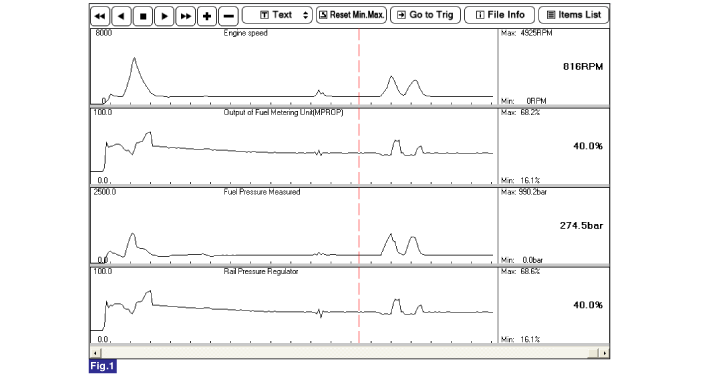Zoom out using the minus button

pyautogui.click(x=228, y=16)
